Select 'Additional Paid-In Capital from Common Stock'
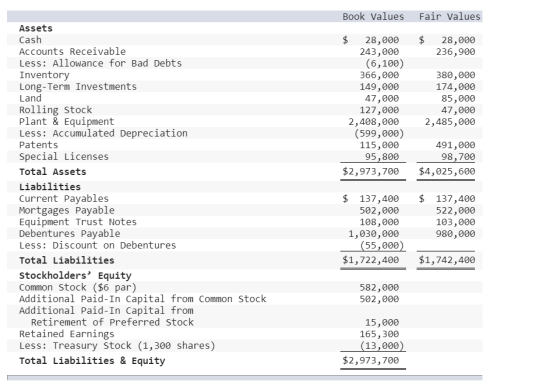This screenshot has width=560, height=385. coord(142,299)
